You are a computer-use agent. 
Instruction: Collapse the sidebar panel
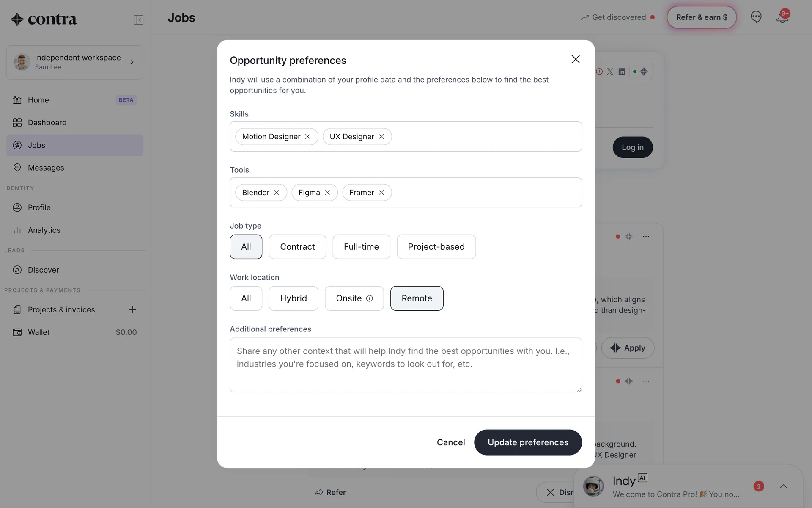coord(138,20)
